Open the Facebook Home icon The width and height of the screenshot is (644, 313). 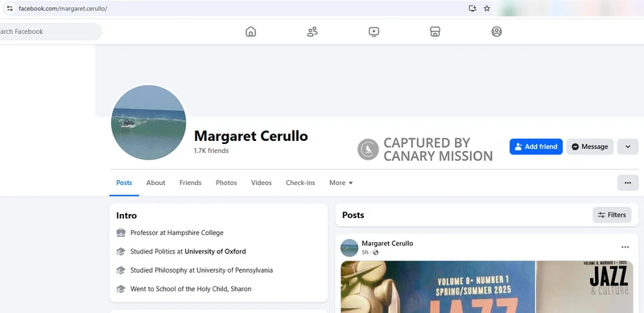click(x=250, y=31)
